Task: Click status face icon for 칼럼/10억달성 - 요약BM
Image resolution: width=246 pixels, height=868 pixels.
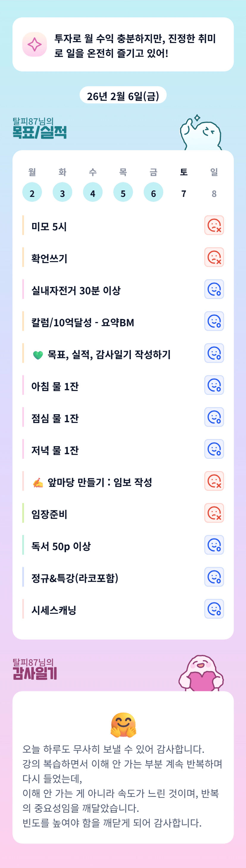Action: click(214, 321)
